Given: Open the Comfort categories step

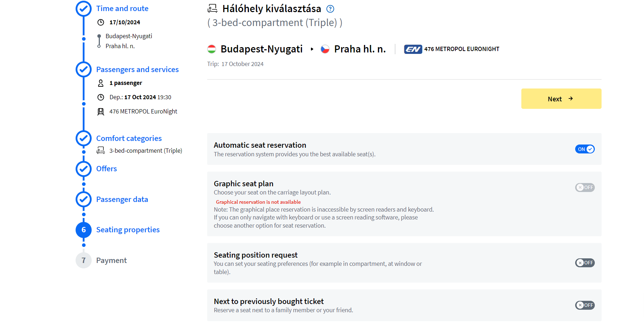Looking at the screenshot, I should (129, 138).
